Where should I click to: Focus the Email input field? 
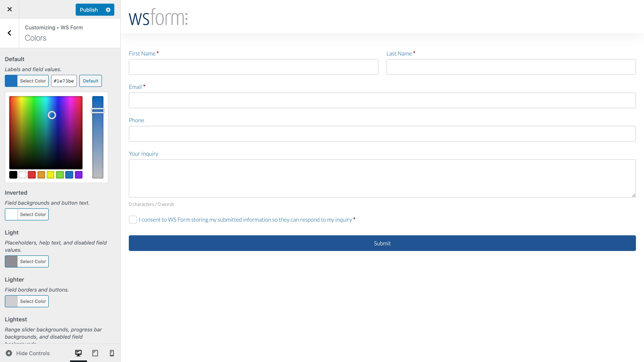pos(382,100)
